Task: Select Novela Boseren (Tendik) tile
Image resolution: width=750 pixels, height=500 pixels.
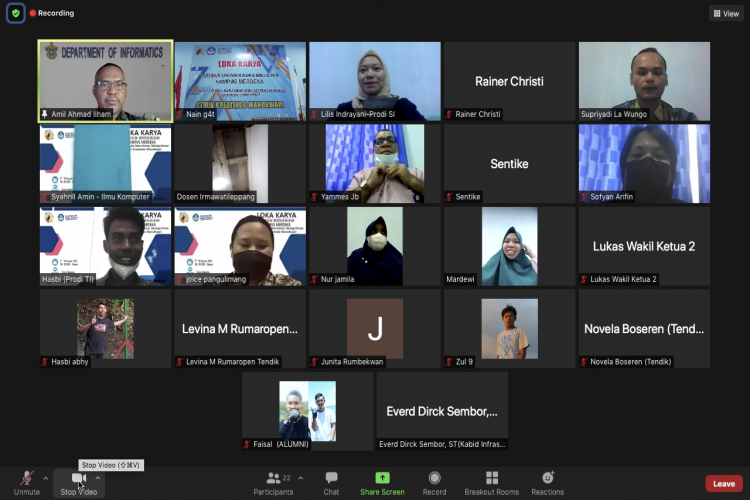Action: (644, 329)
